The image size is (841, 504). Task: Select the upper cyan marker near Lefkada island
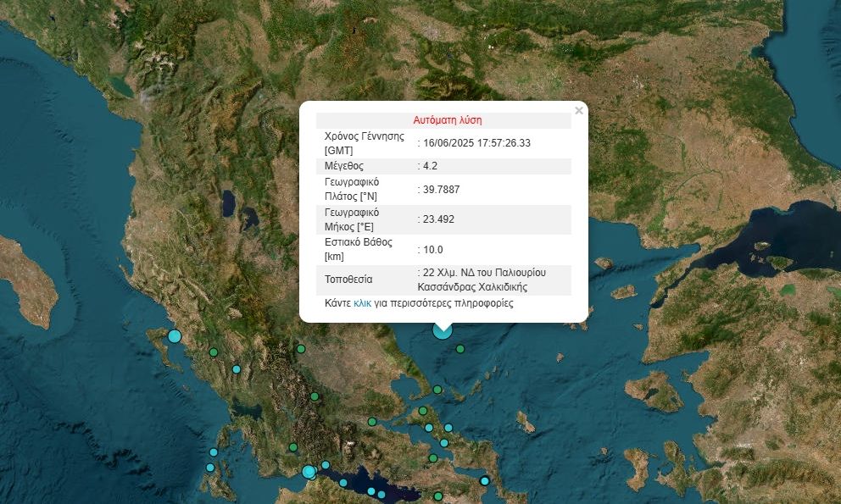pyautogui.click(x=214, y=452)
